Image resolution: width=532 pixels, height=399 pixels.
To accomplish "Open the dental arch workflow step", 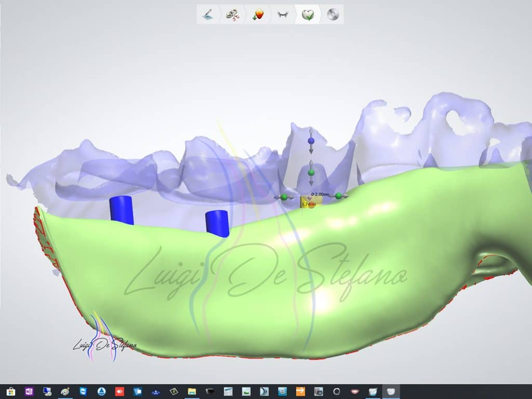I will pyautogui.click(x=283, y=15).
